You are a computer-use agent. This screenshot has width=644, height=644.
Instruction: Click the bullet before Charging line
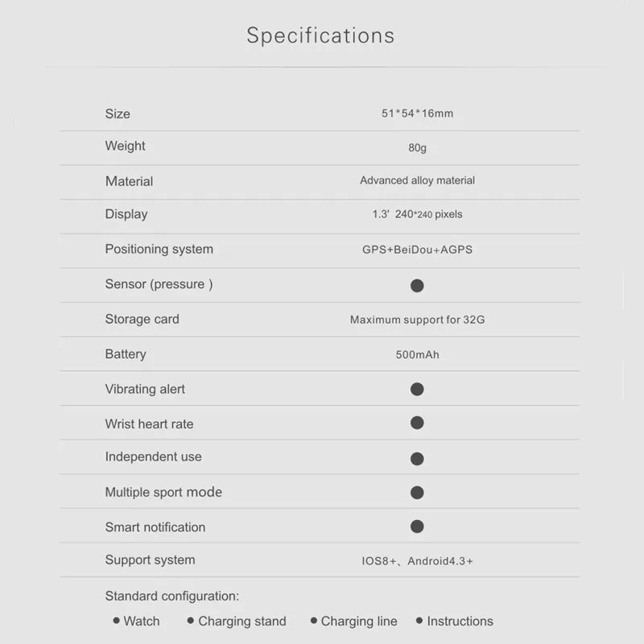pyautogui.click(x=314, y=620)
